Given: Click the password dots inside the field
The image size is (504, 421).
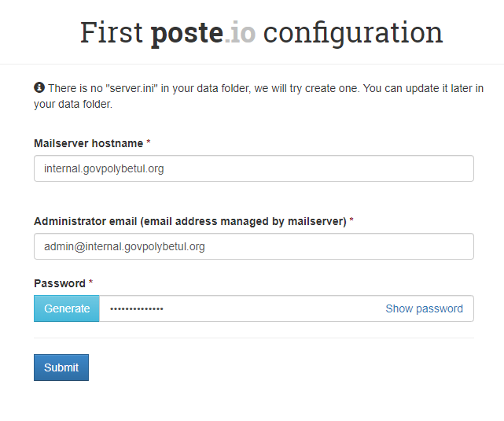Looking at the screenshot, I should click(x=137, y=308).
